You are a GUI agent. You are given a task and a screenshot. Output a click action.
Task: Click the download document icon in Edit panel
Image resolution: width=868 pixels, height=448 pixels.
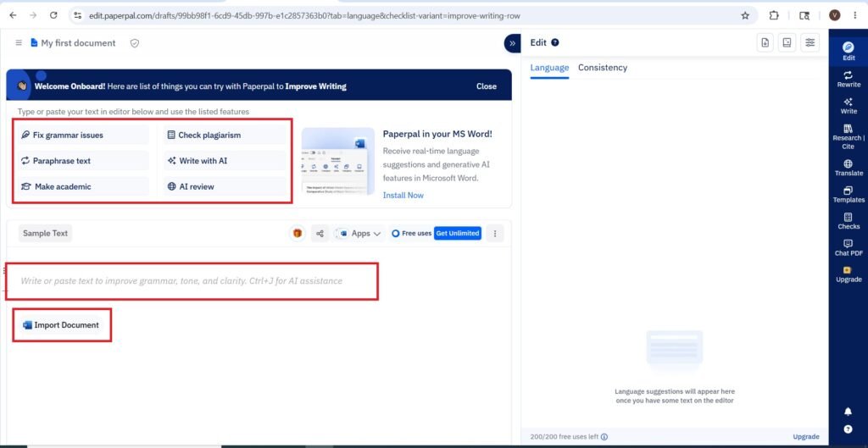point(765,42)
